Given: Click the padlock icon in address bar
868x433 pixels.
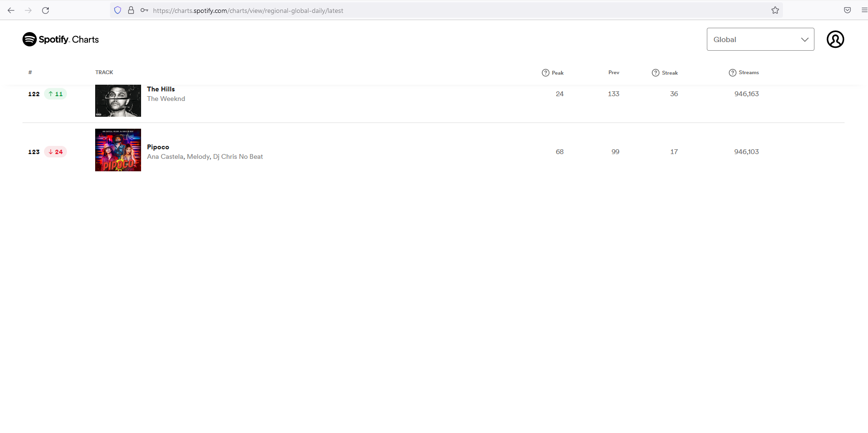Looking at the screenshot, I should (131, 10).
